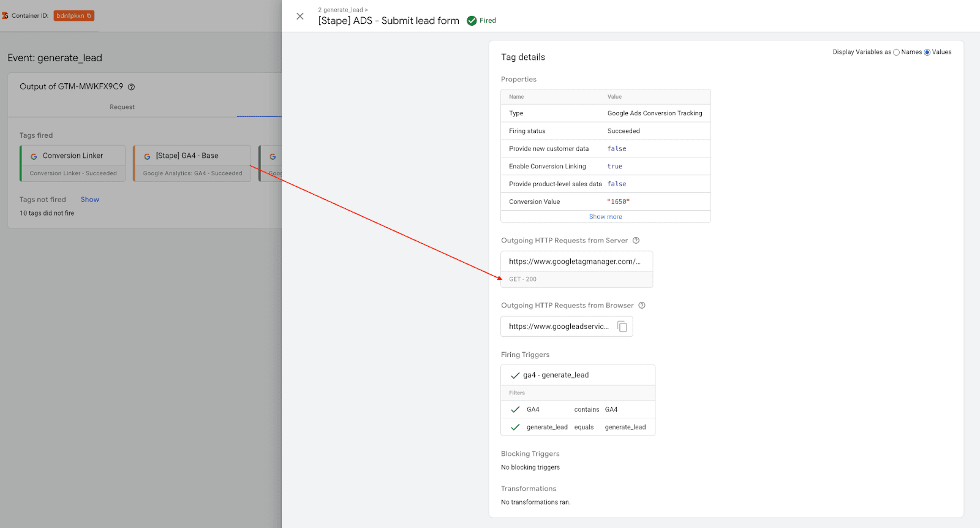This screenshot has width=980, height=528.
Task: Click help icon next to GTM-MWKFX9C9 output
Action: click(x=131, y=87)
